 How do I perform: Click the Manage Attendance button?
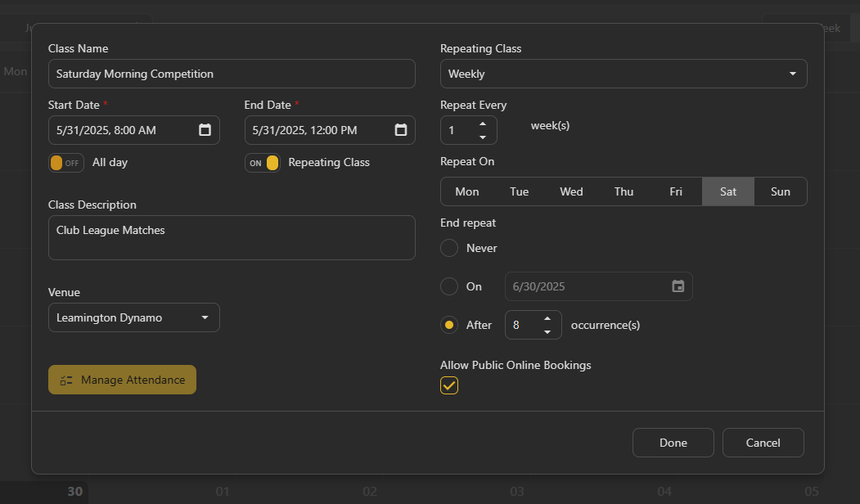pos(122,380)
